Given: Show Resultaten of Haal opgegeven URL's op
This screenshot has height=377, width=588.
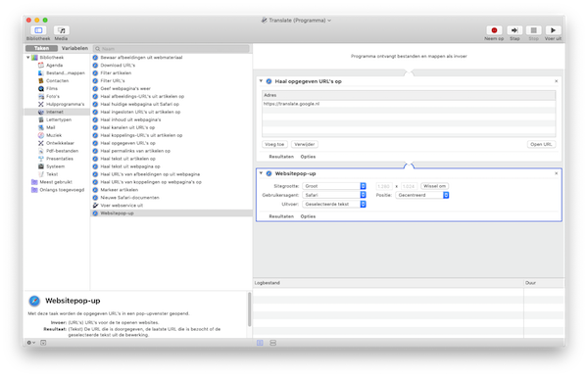Looking at the screenshot, I should click(x=281, y=157).
